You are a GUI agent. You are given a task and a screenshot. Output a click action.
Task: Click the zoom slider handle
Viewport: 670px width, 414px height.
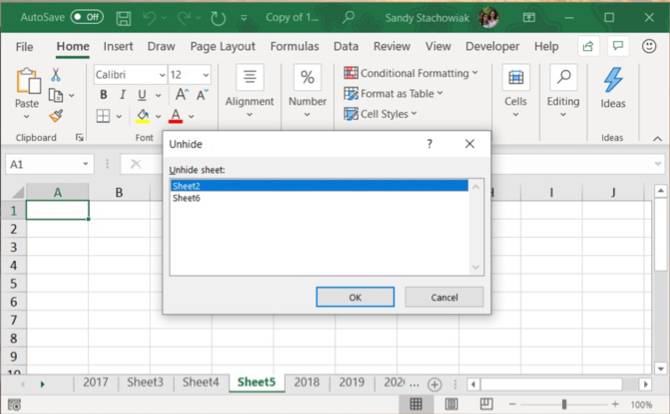pos(564,404)
